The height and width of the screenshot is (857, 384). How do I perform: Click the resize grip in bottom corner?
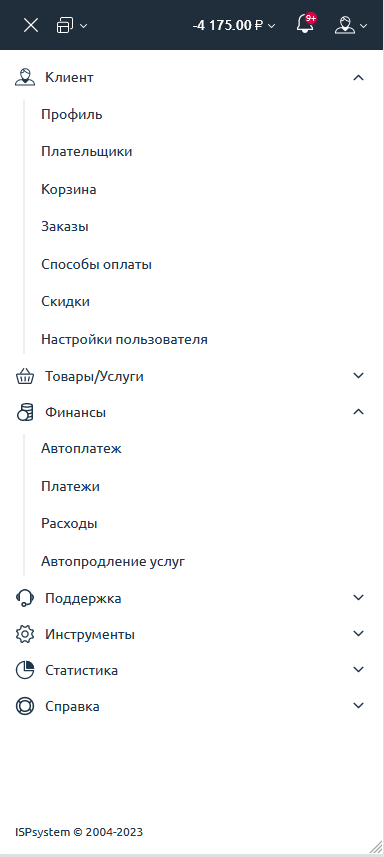pos(376,846)
